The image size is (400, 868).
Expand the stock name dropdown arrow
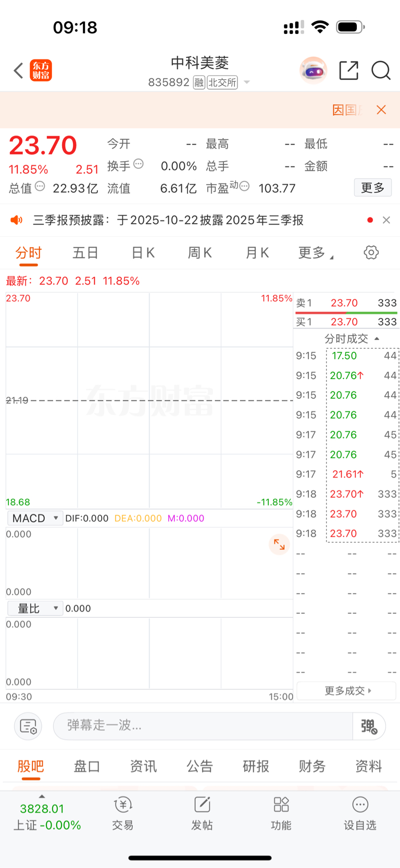(x=247, y=82)
